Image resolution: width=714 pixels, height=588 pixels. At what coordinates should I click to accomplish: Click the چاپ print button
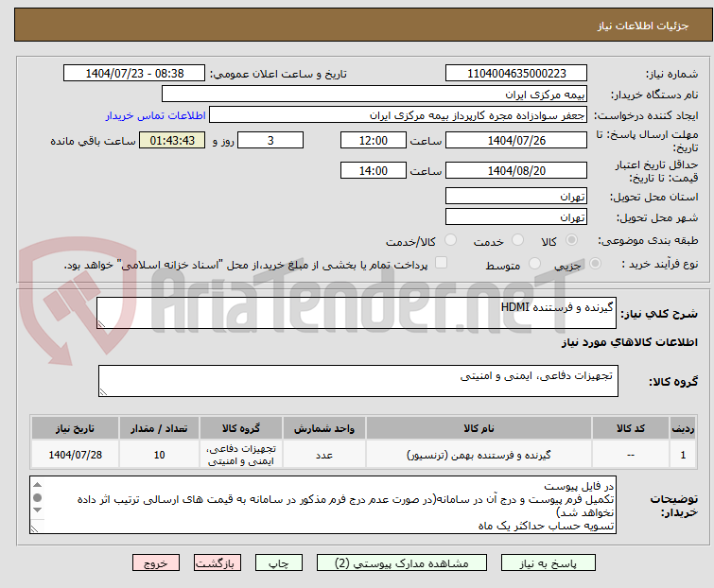coord(279,563)
